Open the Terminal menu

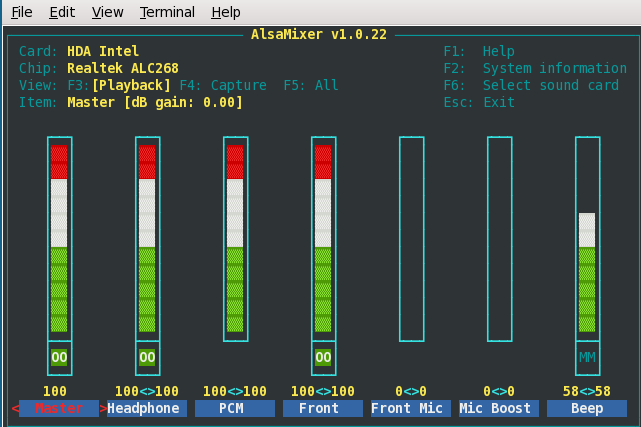167,12
